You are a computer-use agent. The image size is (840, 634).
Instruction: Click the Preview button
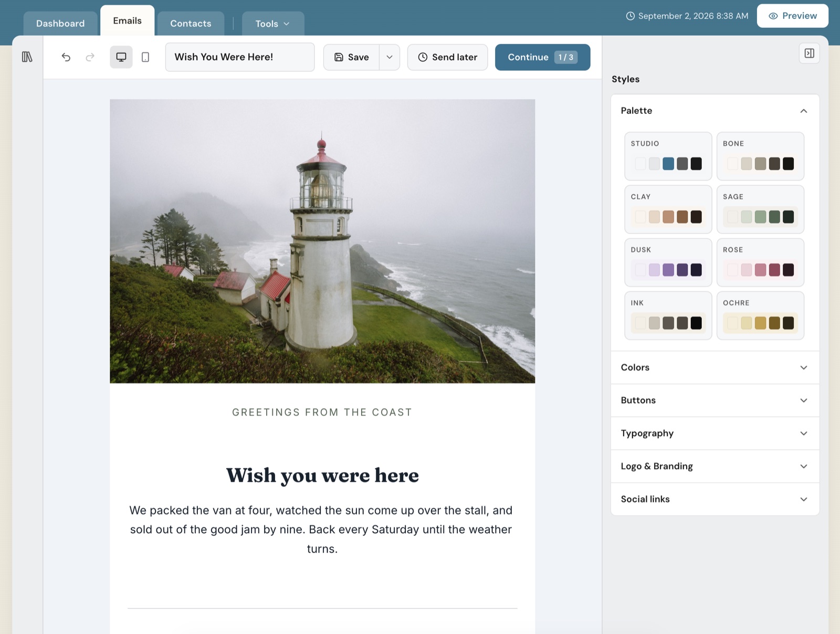coord(793,16)
